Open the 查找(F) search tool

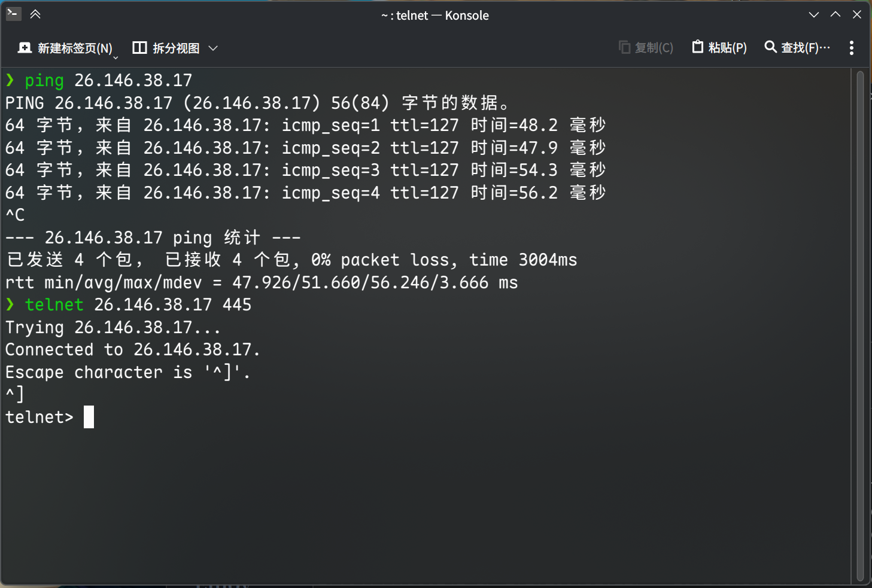point(797,47)
